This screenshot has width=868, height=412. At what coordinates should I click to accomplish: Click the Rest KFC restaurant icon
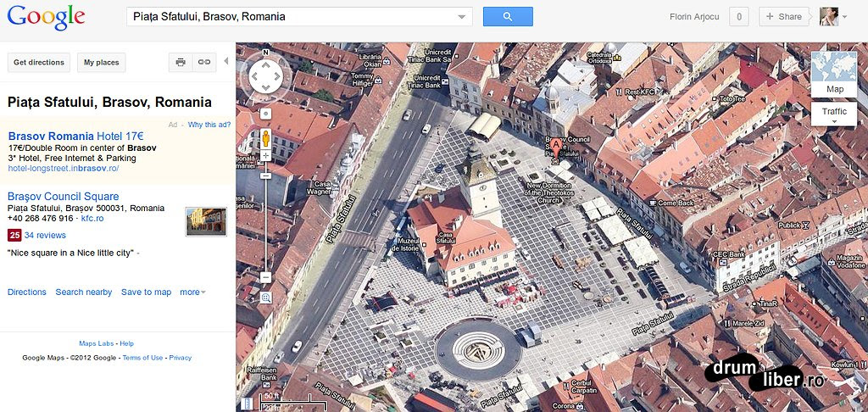(620, 92)
